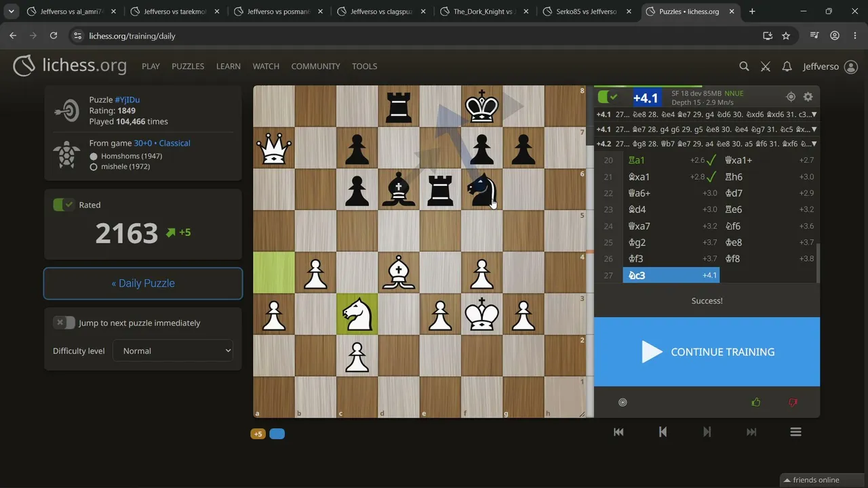Select move 27 Nc3 in move list
868x488 pixels.
[x=670, y=275]
